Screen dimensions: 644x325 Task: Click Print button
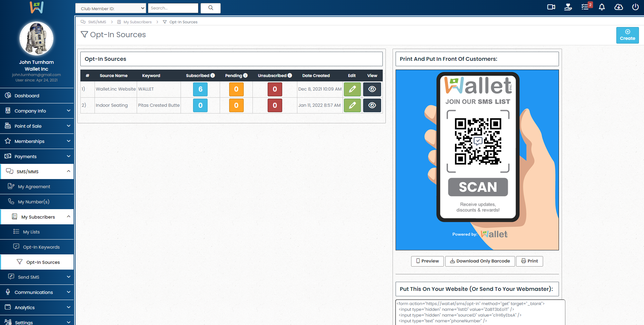[x=530, y=261]
